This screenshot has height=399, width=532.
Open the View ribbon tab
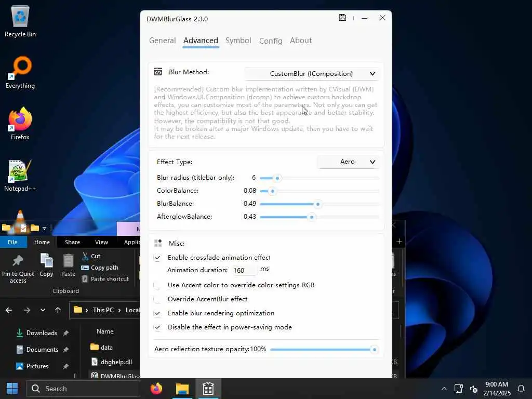(x=101, y=242)
